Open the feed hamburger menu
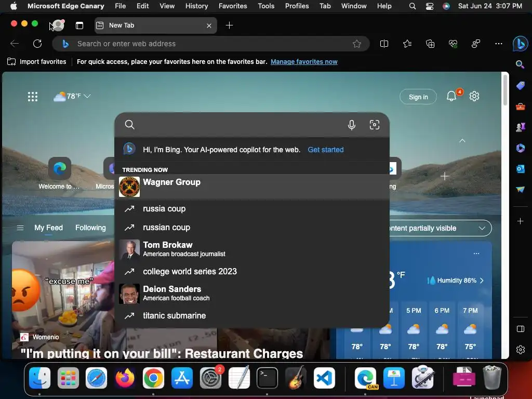The width and height of the screenshot is (532, 399). click(x=20, y=228)
